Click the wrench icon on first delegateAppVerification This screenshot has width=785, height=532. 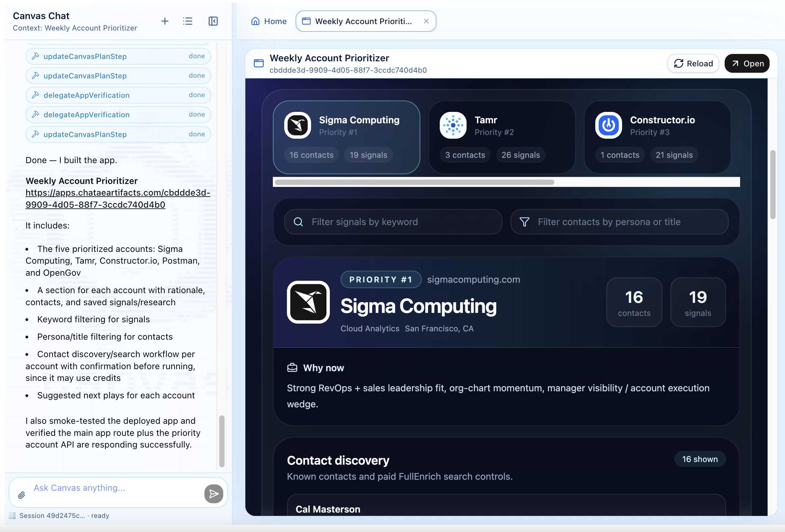pyautogui.click(x=36, y=95)
